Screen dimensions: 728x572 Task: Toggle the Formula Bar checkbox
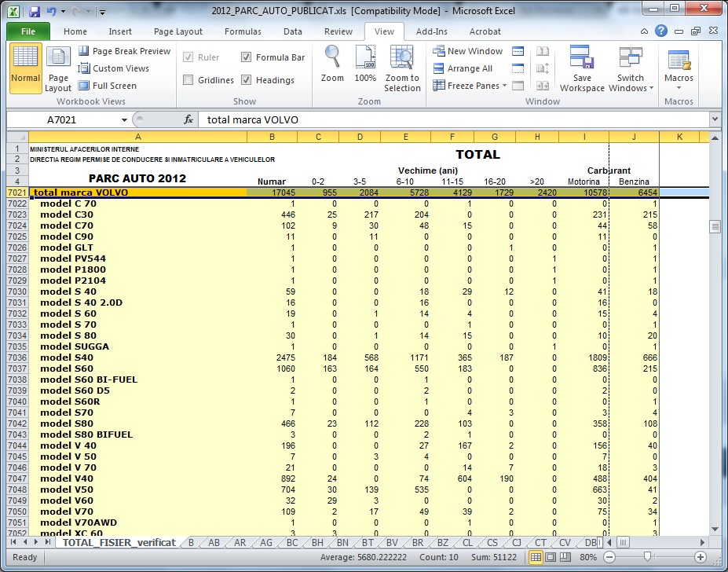(x=247, y=57)
